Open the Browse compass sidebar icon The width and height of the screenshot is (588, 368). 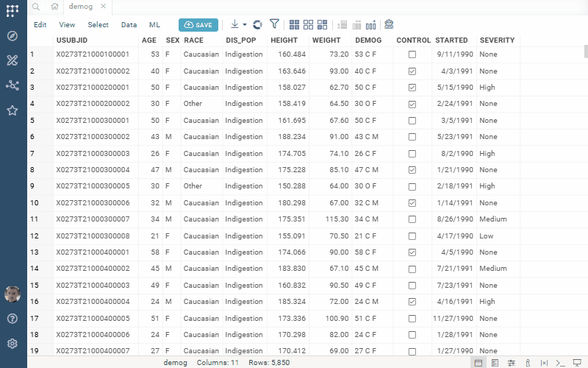[x=12, y=35]
